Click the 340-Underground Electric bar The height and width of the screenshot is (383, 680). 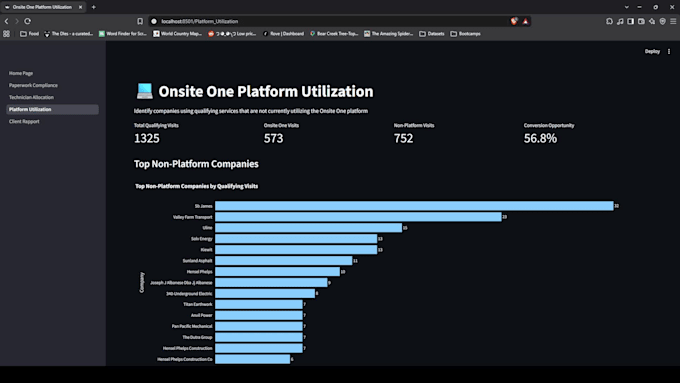click(x=265, y=294)
